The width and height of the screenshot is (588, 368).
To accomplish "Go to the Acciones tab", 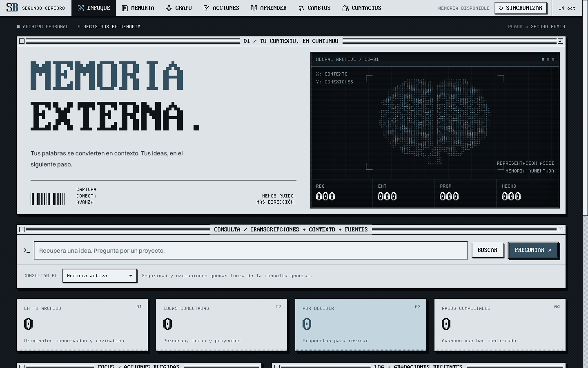I will pyautogui.click(x=221, y=8).
